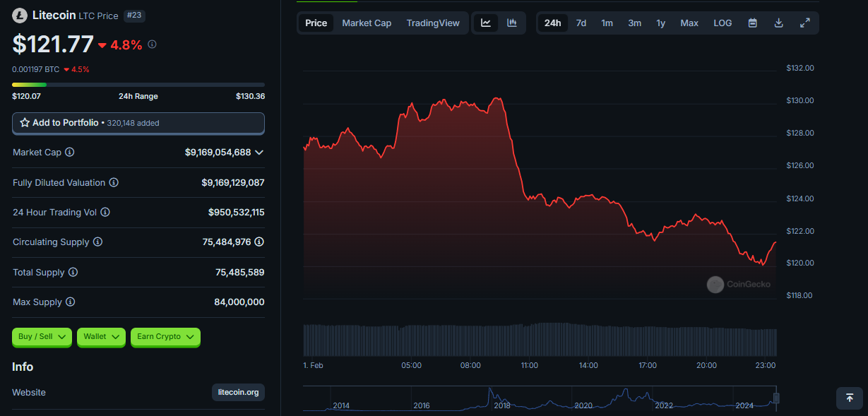Show Total Supply info icon
Screen dimensions: 868x416
tap(73, 272)
